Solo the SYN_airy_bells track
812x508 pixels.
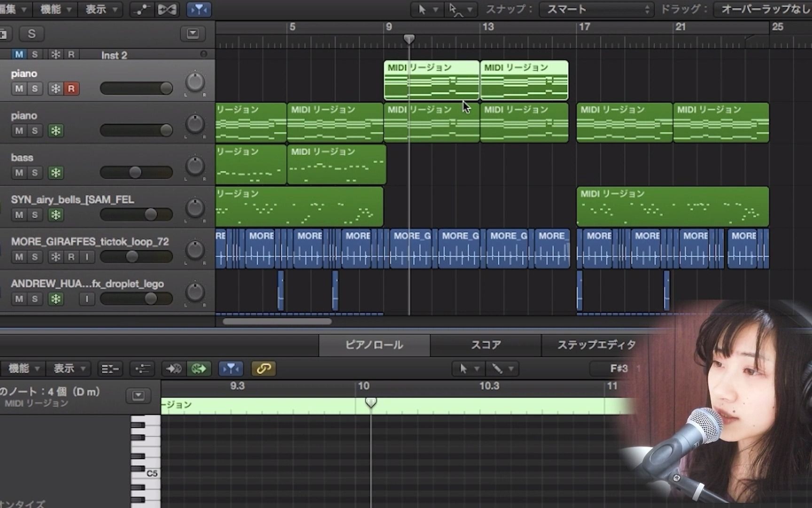35,215
